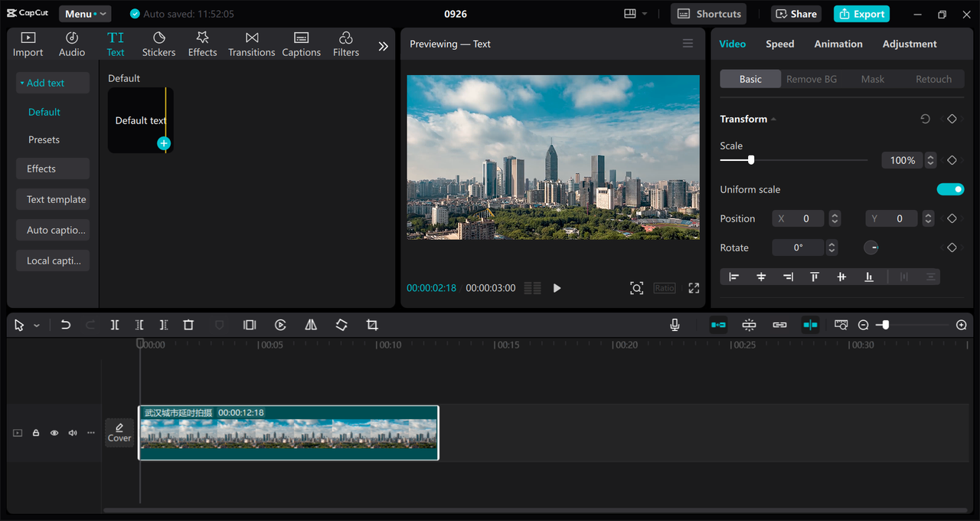
Task: Expand more media tabs with double chevron
Action: coord(384,46)
